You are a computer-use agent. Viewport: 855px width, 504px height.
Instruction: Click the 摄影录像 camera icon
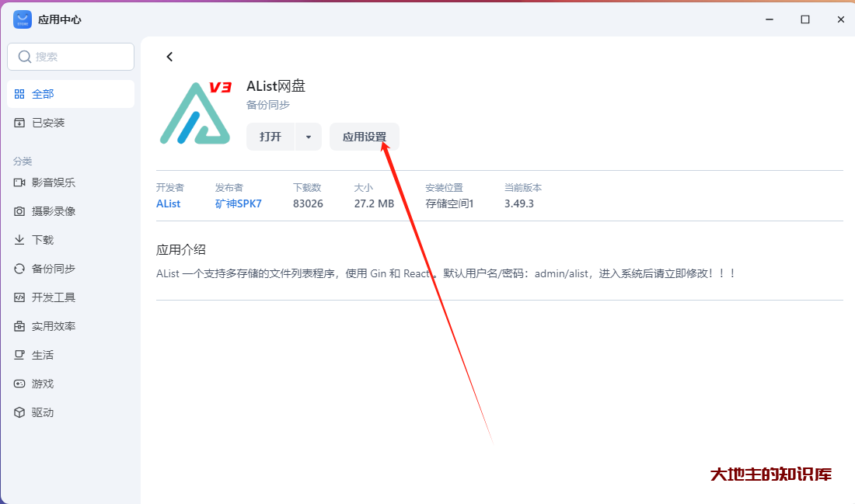19,211
